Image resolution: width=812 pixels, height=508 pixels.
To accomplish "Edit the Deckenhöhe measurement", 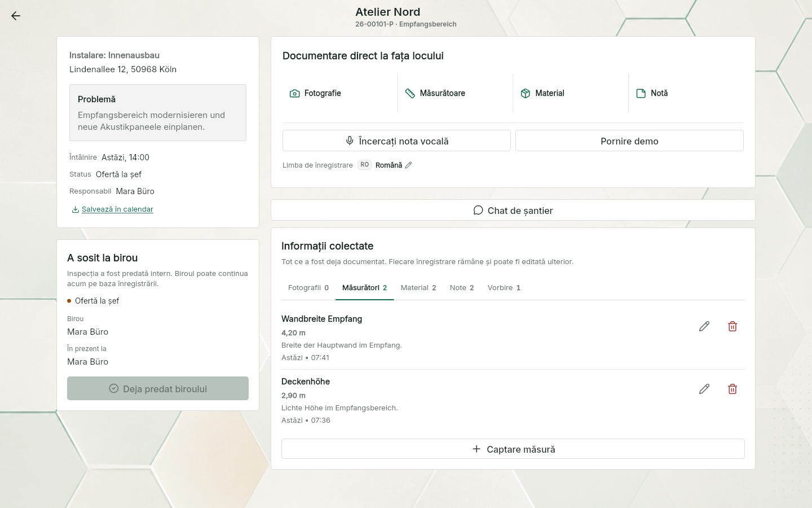I will pyautogui.click(x=704, y=389).
